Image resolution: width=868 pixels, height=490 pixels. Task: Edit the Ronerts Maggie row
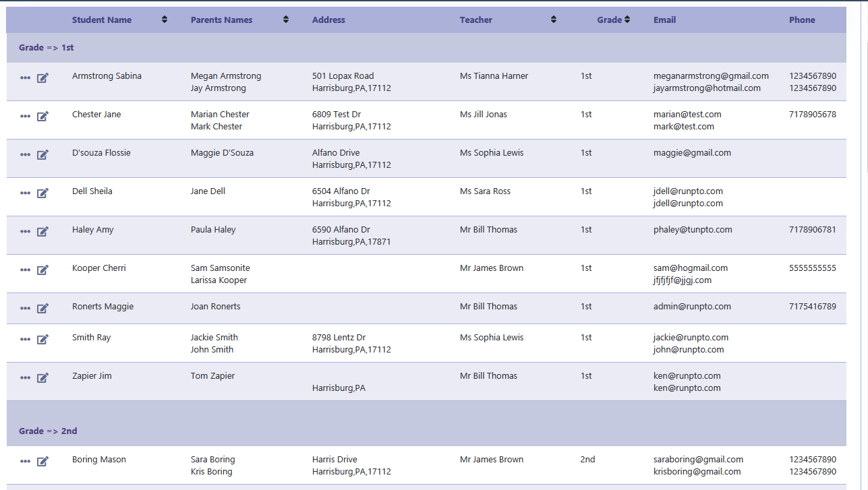(x=42, y=308)
